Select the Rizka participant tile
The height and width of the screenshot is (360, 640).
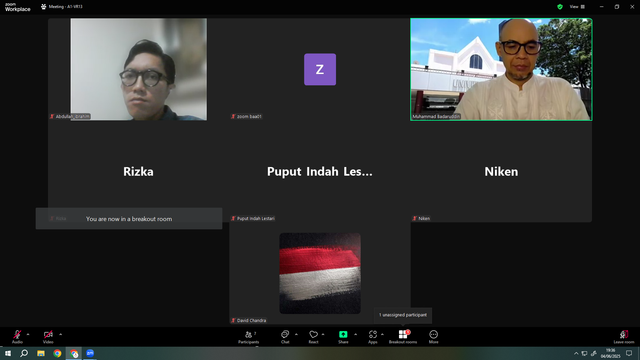pos(139,171)
